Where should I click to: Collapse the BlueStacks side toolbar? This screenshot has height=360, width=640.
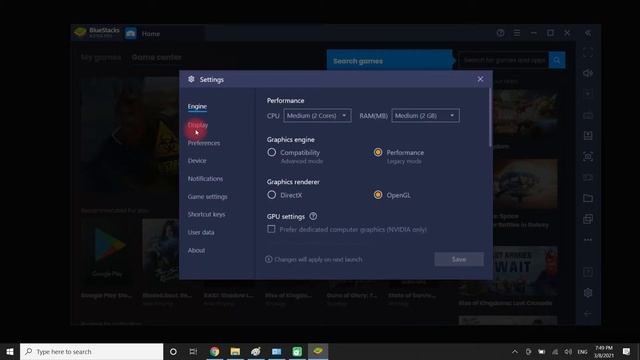(588, 33)
